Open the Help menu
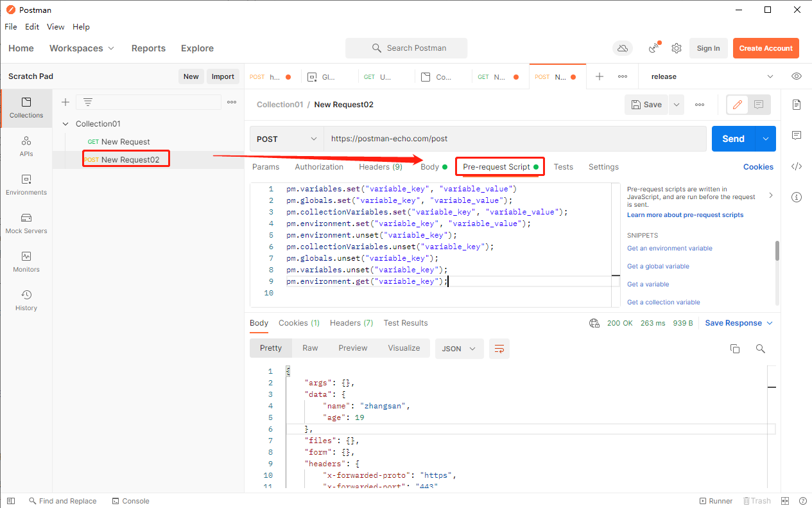 [81, 27]
